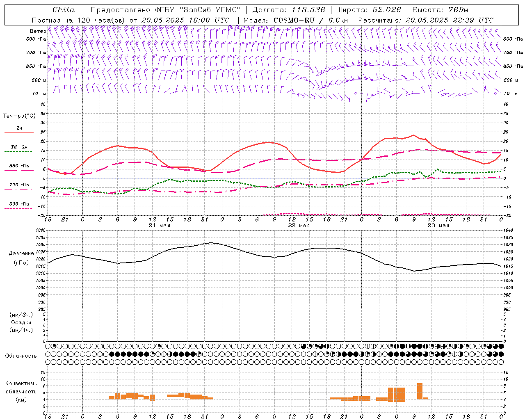This screenshot has width=525, height=420.
Task: Click the tallest orange convective cloud bar
Action: coord(420,391)
